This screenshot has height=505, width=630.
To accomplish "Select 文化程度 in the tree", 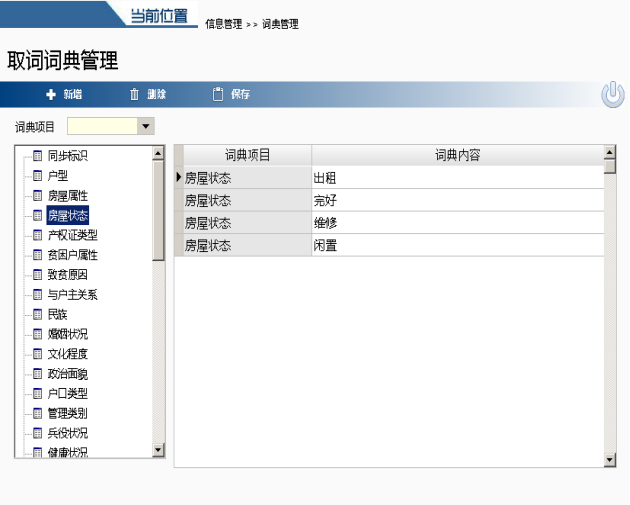I will (x=68, y=354).
